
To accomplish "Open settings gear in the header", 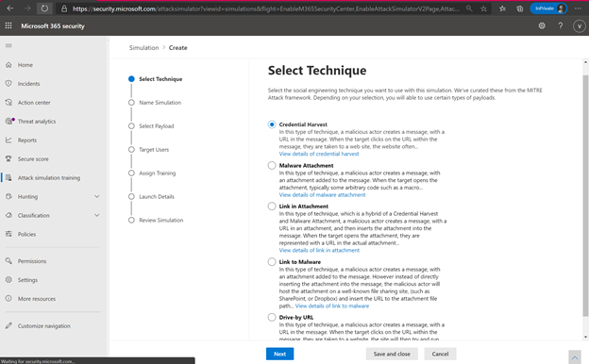I will 542,25.
